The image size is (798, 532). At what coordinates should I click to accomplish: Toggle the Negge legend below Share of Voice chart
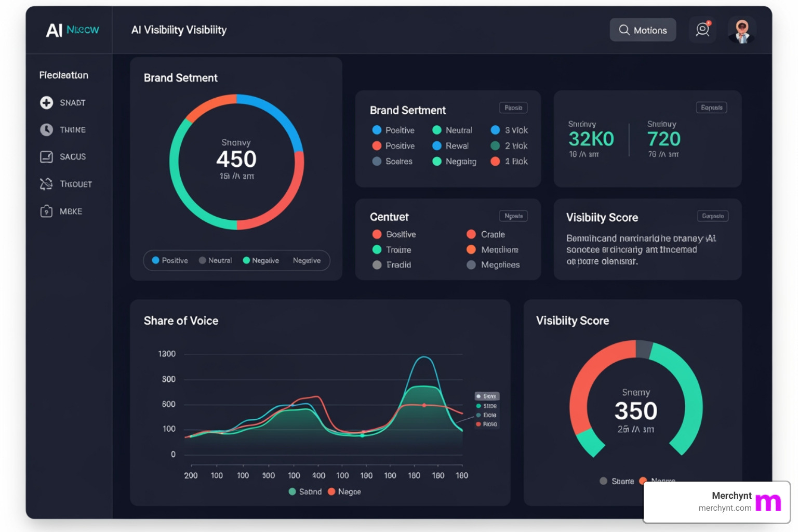(344, 491)
